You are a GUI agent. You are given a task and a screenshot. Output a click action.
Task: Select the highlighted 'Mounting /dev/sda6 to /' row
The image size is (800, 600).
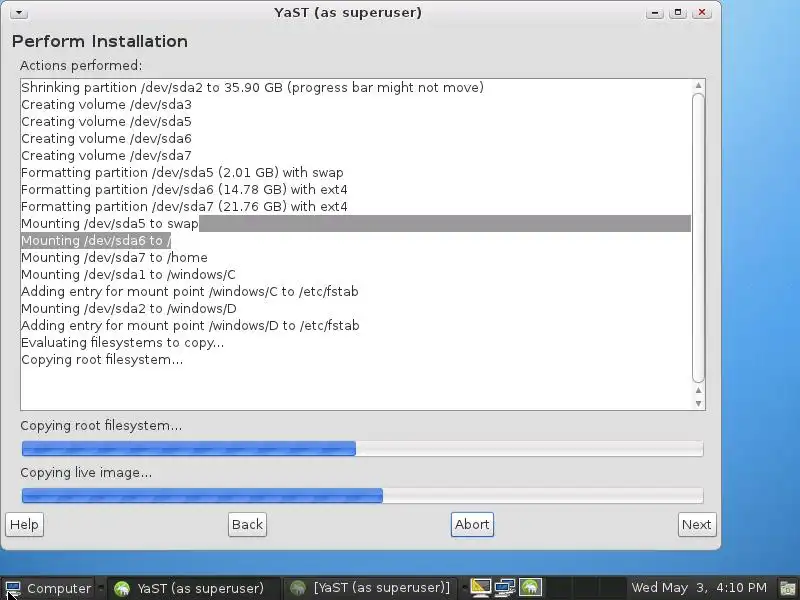(356, 240)
